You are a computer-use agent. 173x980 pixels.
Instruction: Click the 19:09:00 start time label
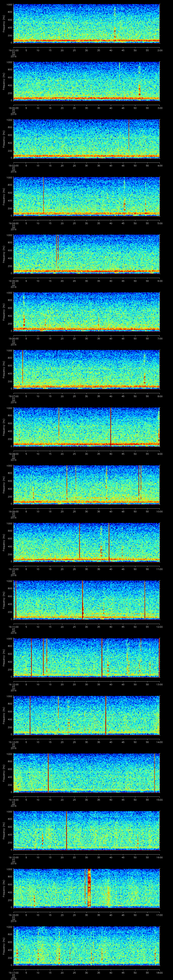[13, 511]
